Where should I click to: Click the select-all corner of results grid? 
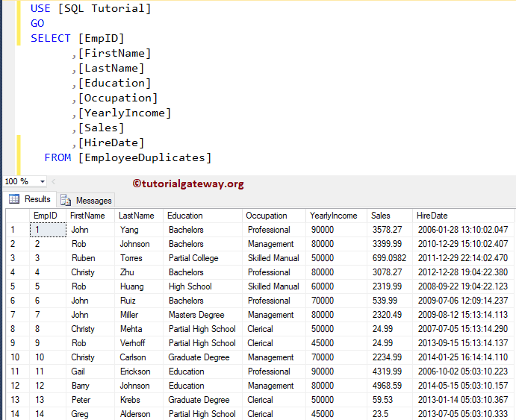(x=16, y=216)
